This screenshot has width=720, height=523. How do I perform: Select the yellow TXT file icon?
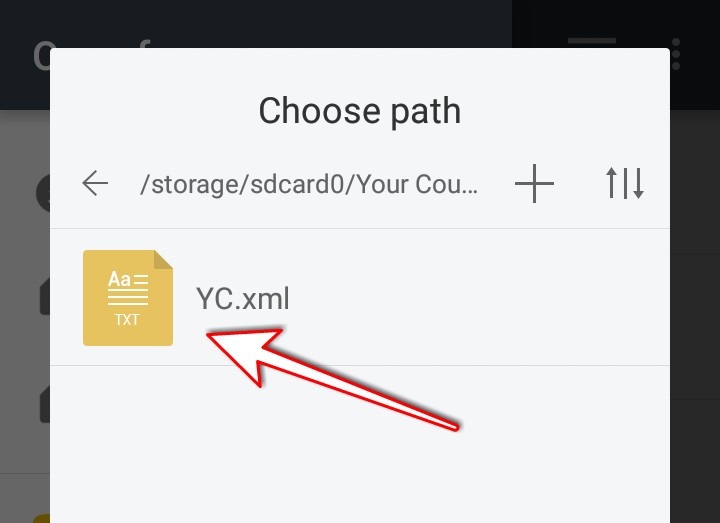(x=128, y=298)
